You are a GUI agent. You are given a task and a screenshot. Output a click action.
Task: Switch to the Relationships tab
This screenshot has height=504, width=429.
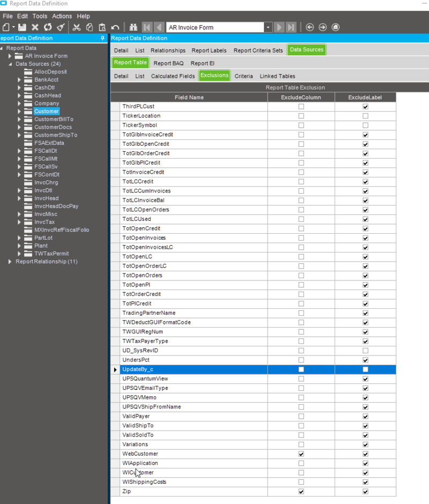[168, 49]
